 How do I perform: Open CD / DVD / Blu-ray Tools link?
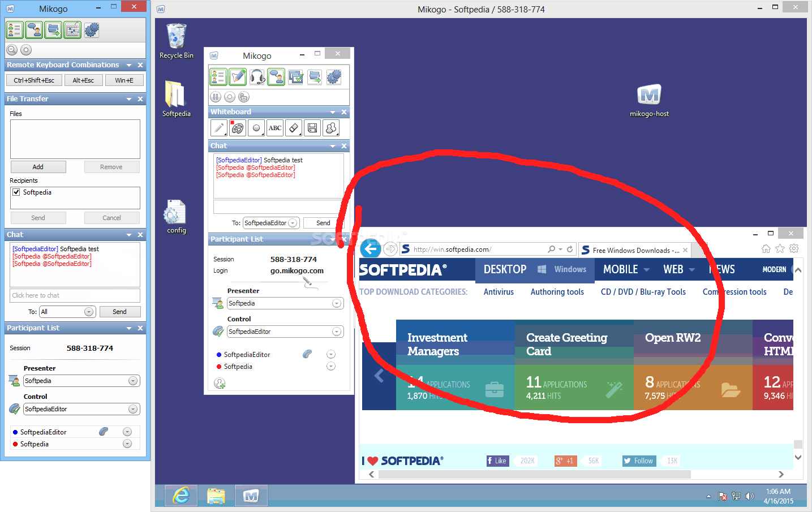[643, 292]
